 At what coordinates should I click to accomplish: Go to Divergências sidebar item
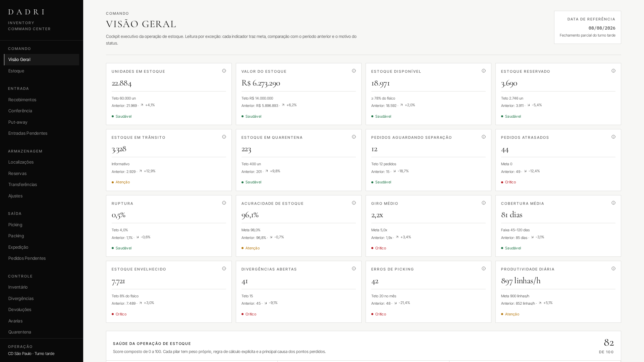pyautogui.click(x=42, y=299)
